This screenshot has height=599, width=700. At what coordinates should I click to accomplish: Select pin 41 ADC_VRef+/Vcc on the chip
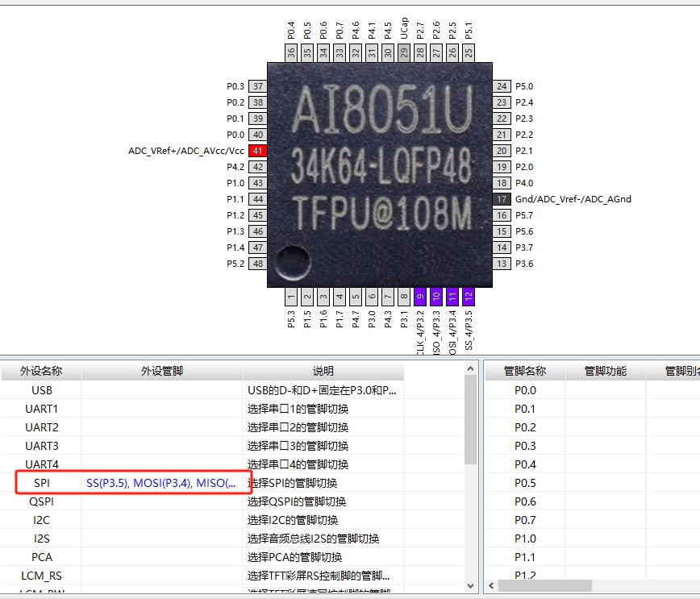[257, 151]
